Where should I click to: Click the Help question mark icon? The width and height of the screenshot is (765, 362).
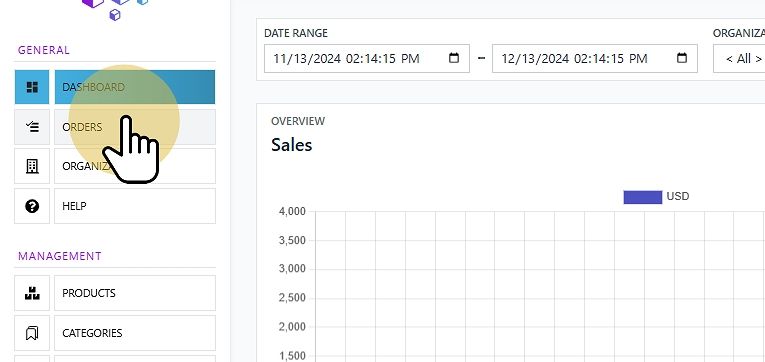(32, 206)
